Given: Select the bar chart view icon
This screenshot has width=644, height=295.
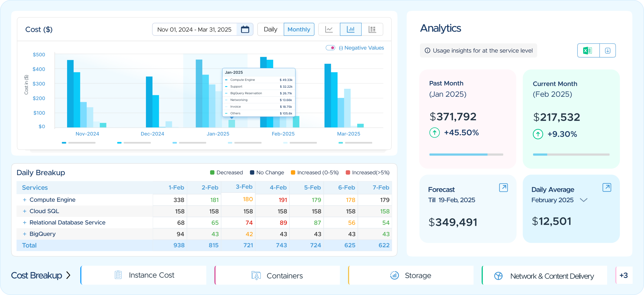Looking at the screenshot, I should (x=350, y=29).
